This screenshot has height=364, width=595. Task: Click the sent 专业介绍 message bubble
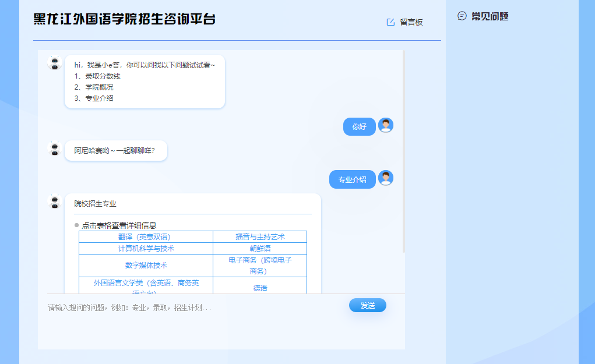(352, 179)
